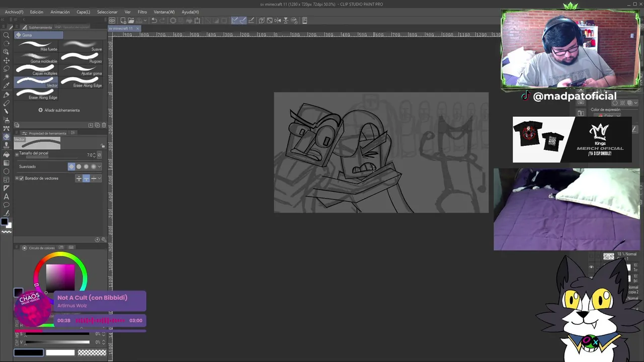Open the Edición menu

click(x=36, y=12)
